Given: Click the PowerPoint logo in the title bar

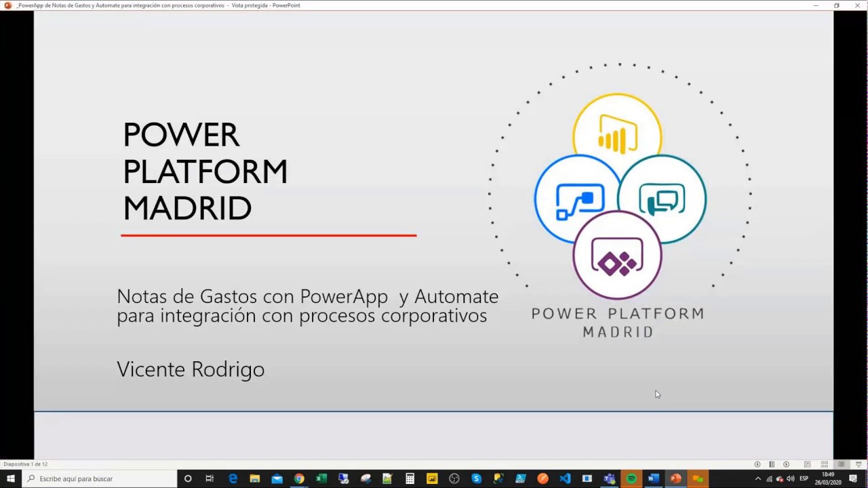Looking at the screenshot, I should 7,5.
